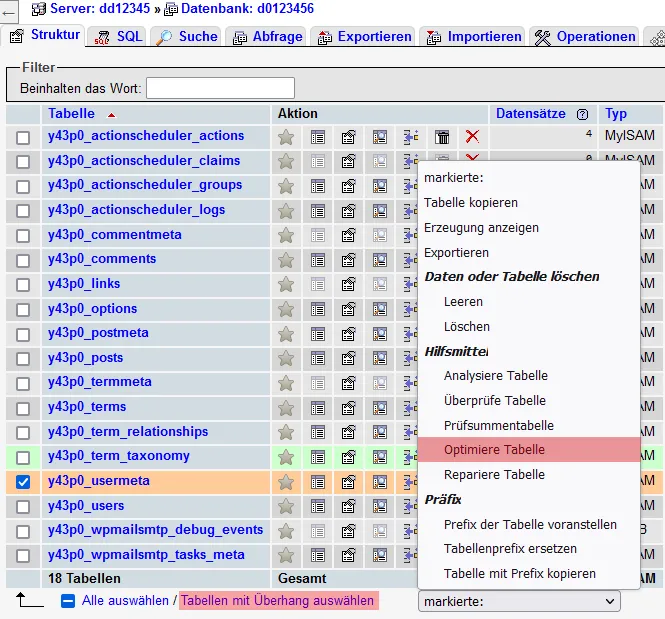The height and width of the screenshot is (619, 665).
Task: Structure icon in y43p0_term_taxonomy row
Action: pyautogui.click(x=349, y=457)
